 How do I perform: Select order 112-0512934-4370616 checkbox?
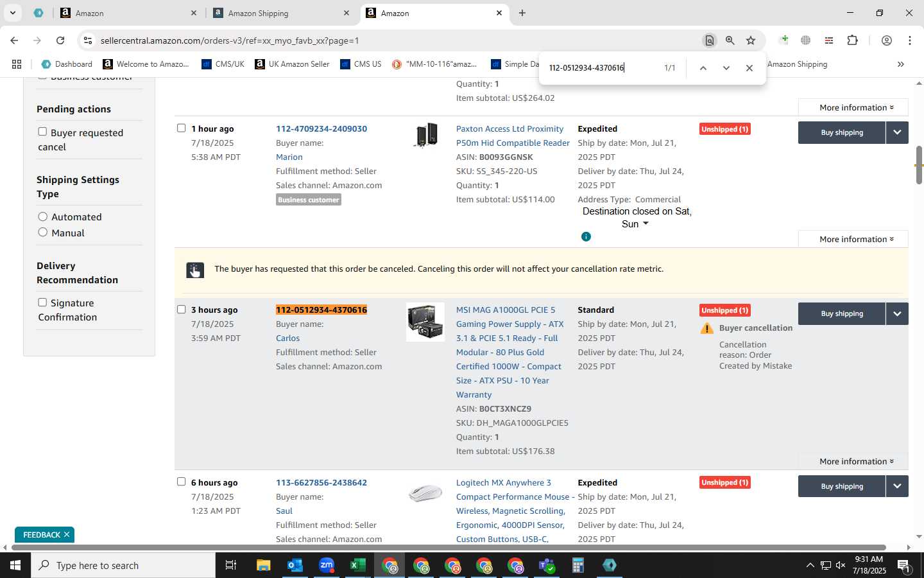tap(181, 309)
